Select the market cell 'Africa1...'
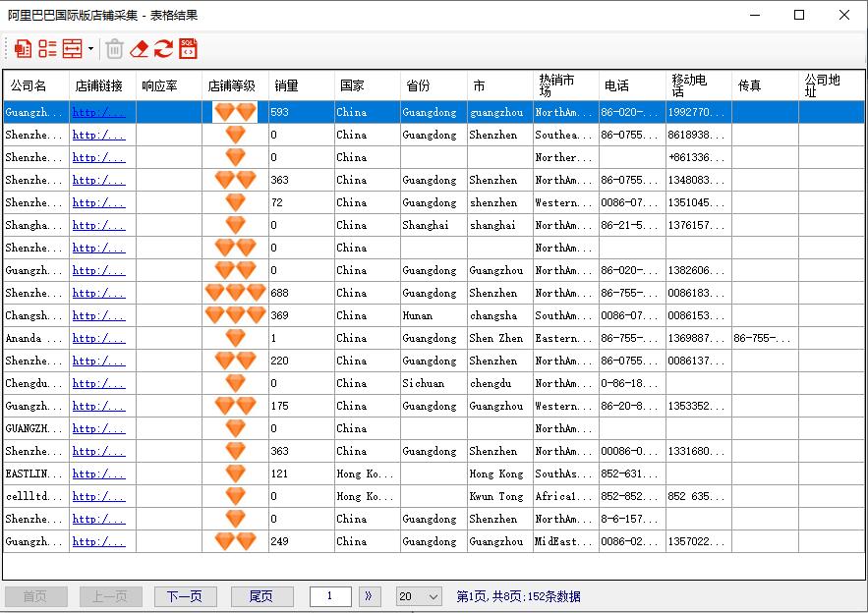Viewport: 868px width, 613px height. point(566,496)
